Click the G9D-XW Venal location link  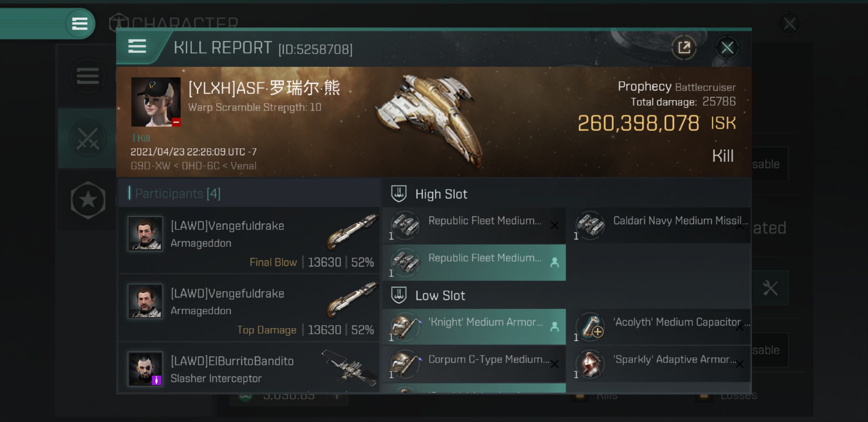pos(194,166)
